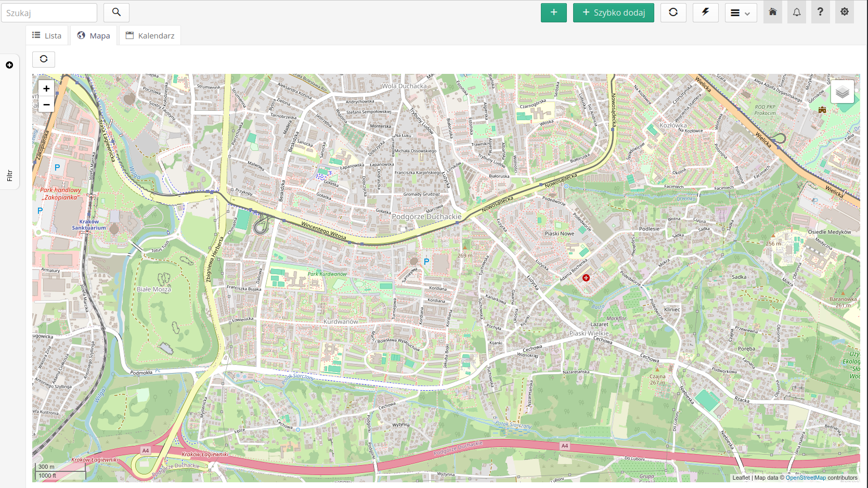The image size is (868, 488).
Task: Open help question mark
Action: point(820,12)
